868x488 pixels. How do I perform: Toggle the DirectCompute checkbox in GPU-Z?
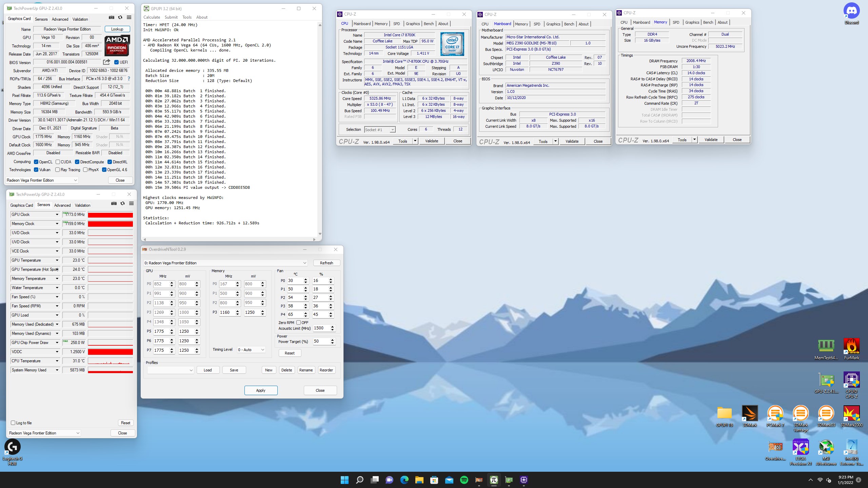click(x=77, y=162)
